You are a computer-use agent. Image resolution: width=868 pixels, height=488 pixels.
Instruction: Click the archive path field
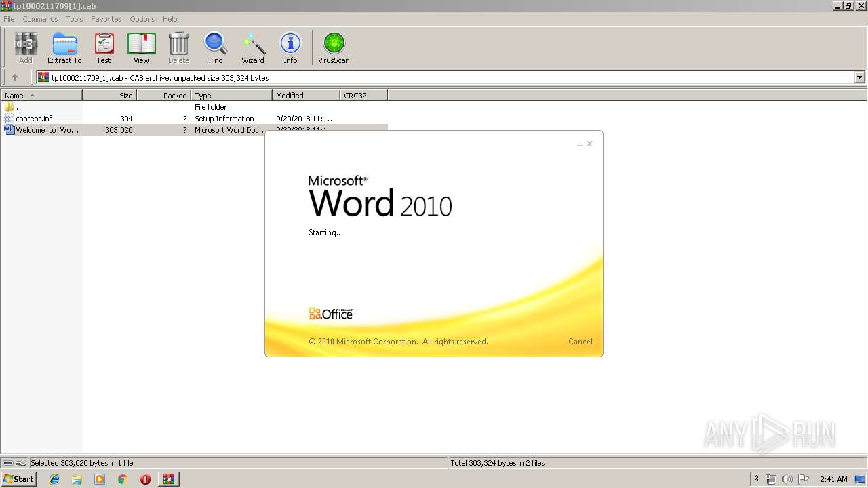click(446, 77)
